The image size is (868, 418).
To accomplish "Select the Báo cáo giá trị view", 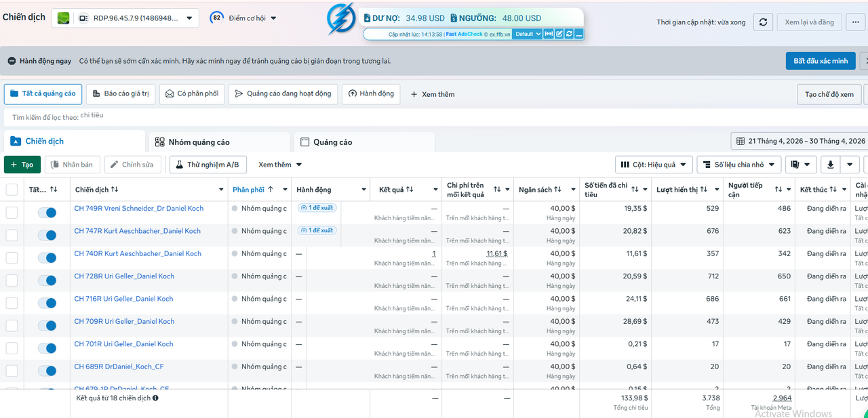I will click(x=121, y=94).
